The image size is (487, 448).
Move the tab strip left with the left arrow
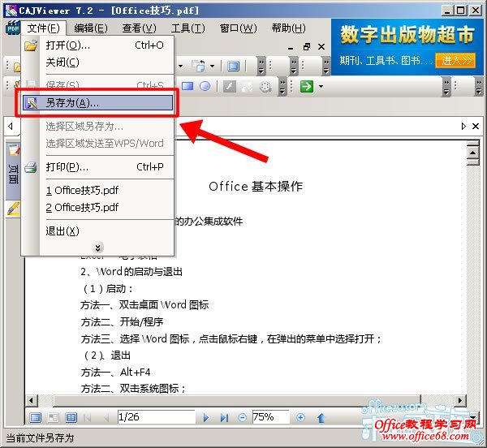11,126
